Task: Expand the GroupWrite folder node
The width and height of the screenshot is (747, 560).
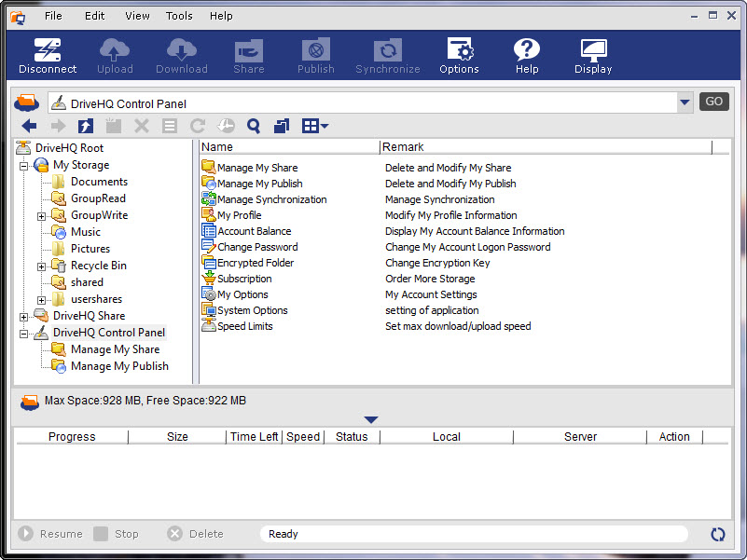Action: click(x=42, y=216)
